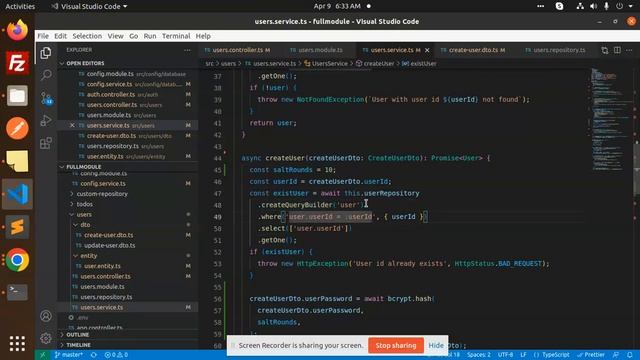Click the master branch indicator
Screen dimensions: 640x360
[68, 355]
